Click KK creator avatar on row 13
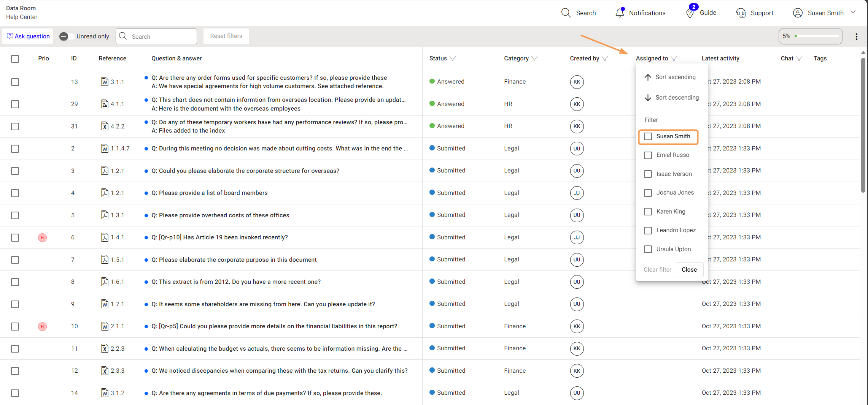 coord(577,82)
